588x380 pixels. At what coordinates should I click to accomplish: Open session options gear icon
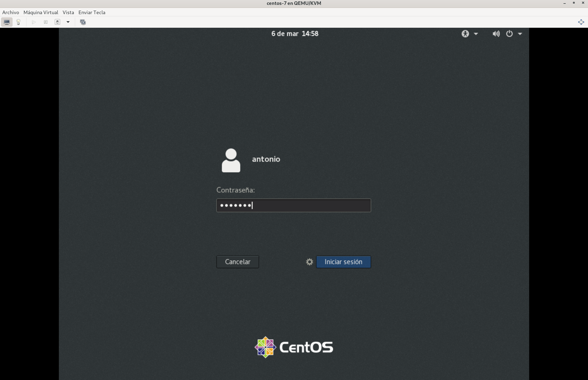click(310, 262)
